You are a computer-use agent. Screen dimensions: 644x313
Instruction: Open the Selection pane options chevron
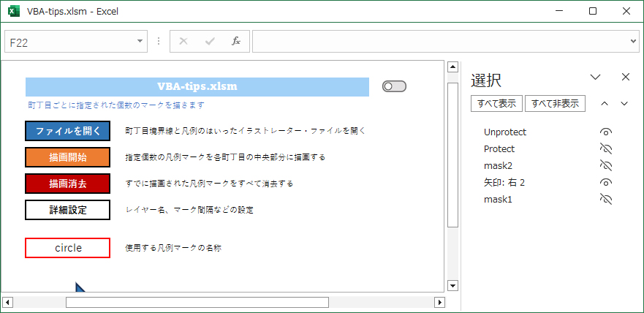595,77
